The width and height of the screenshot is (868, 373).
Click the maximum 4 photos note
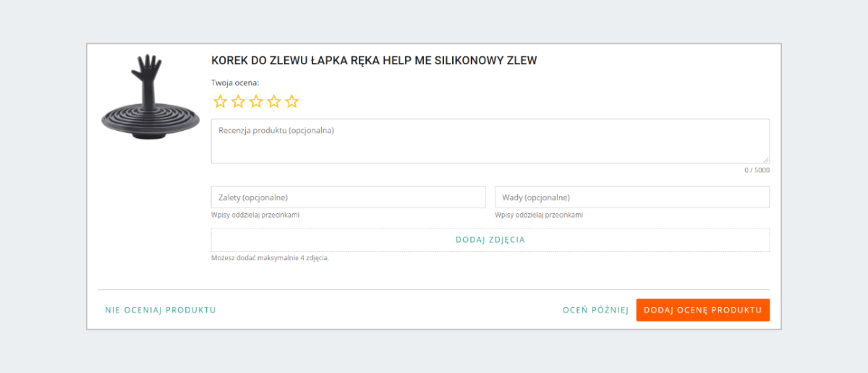[x=270, y=258]
